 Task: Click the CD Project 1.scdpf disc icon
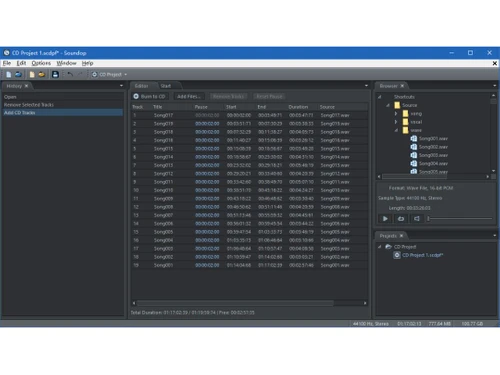[397, 255]
